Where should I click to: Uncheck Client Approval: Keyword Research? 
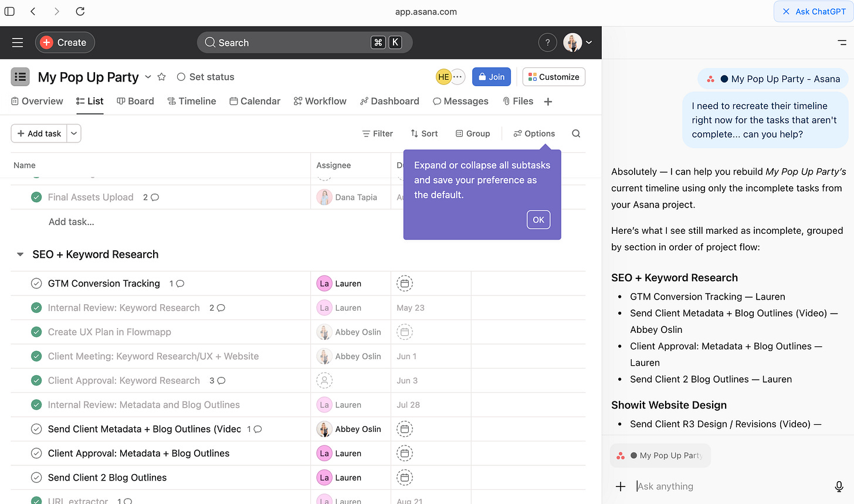[x=36, y=380]
